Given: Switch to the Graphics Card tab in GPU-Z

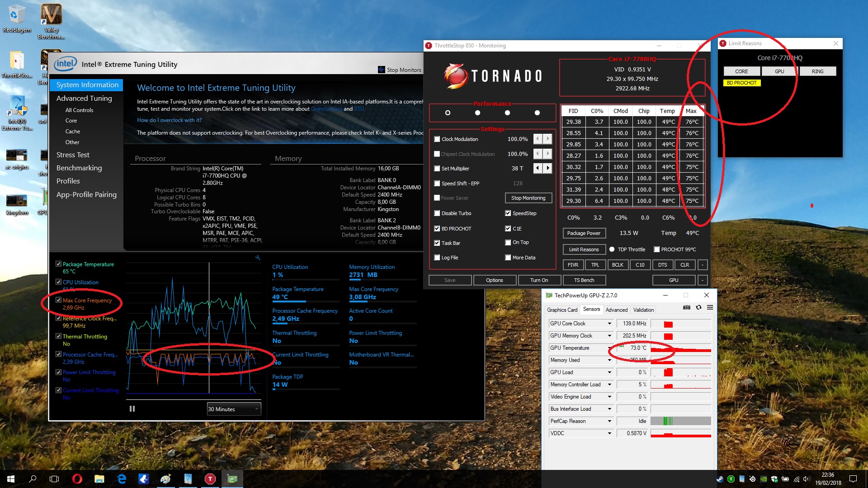Looking at the screenshot, I should pos(562,310).
